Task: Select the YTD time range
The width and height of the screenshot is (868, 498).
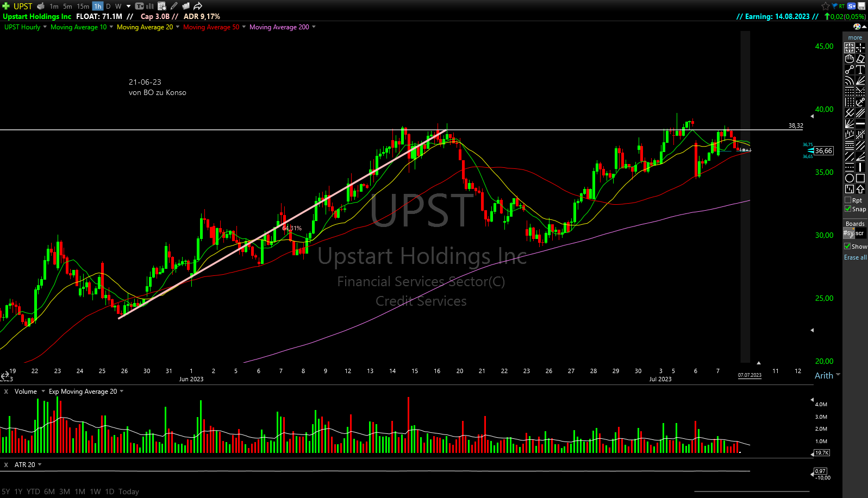Action: point(33,491)
